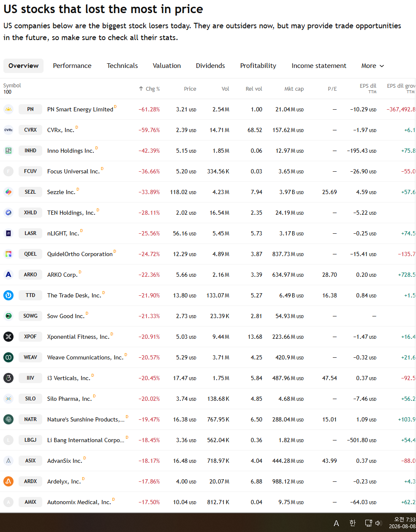This screenshot has width=416, height=532.
Task: Click the Inno Holdings logo icon
Action: point(8,151)
